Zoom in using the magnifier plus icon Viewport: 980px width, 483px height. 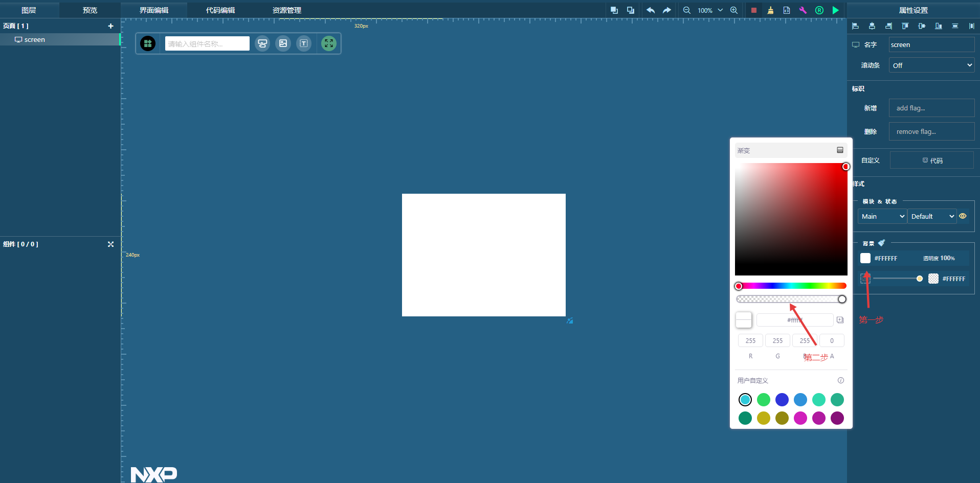point(733,10)
